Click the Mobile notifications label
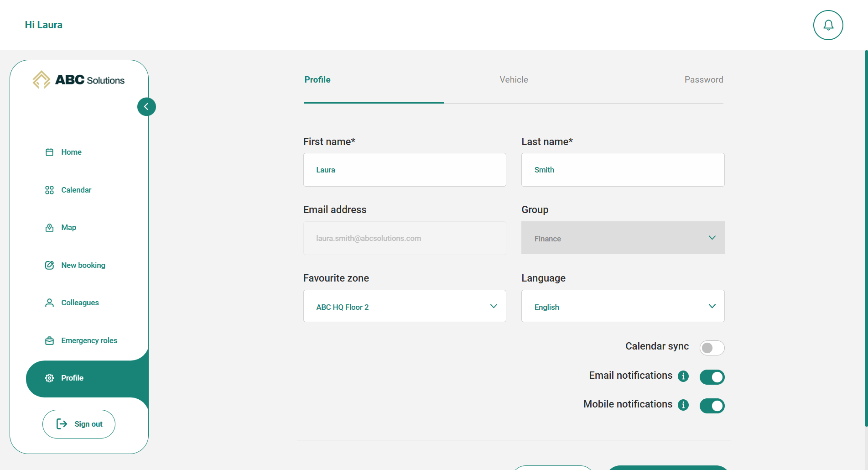868x470 pixels. coord(628,404)
